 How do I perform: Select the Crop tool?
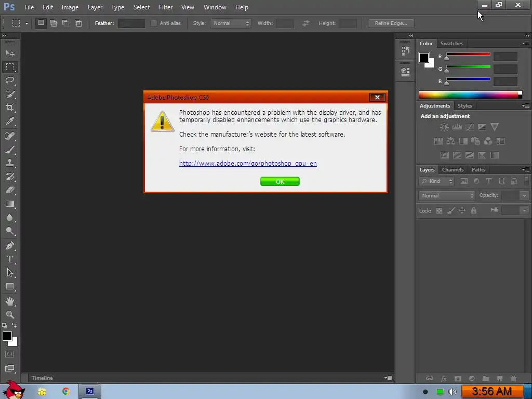(10, 108)
